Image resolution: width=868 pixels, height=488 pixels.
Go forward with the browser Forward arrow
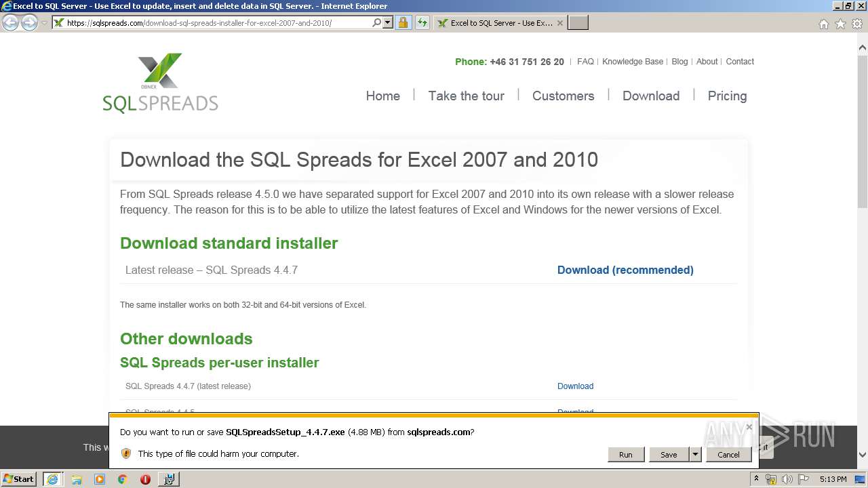29,23
